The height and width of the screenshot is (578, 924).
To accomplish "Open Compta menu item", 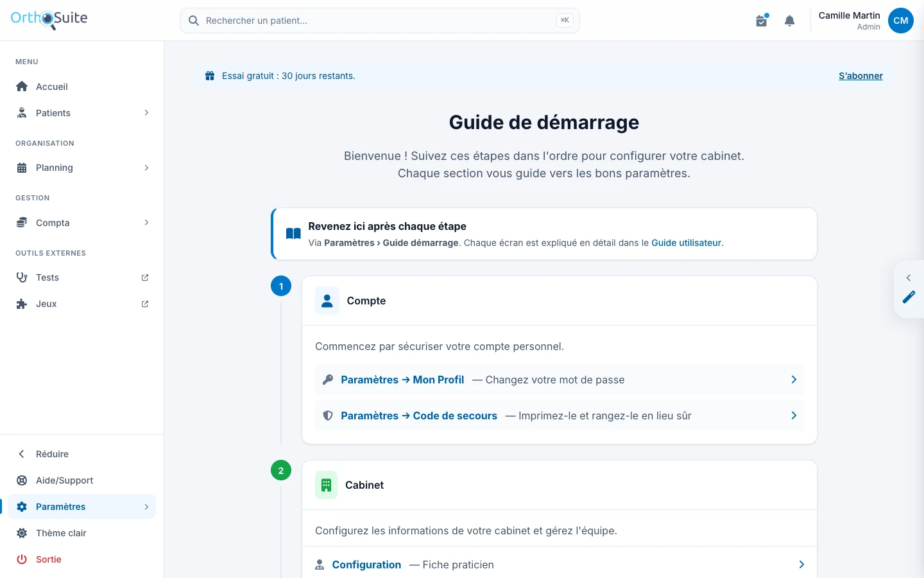I will click(81, 223).
